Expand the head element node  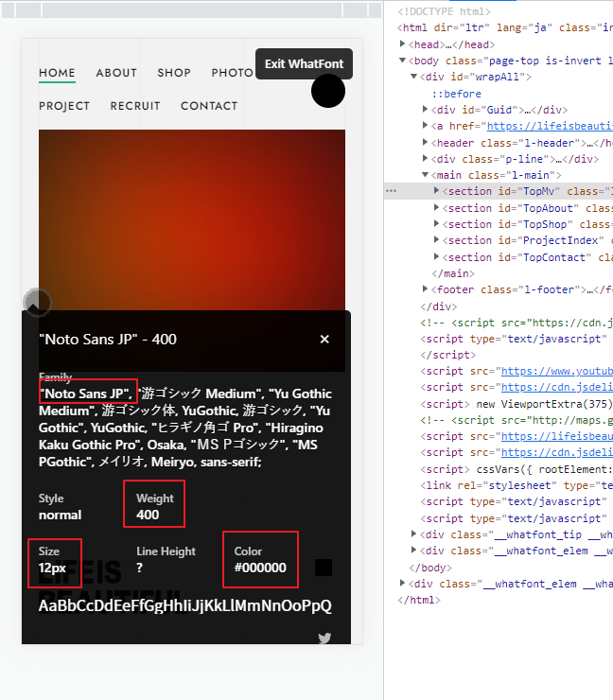pos(402,44)
